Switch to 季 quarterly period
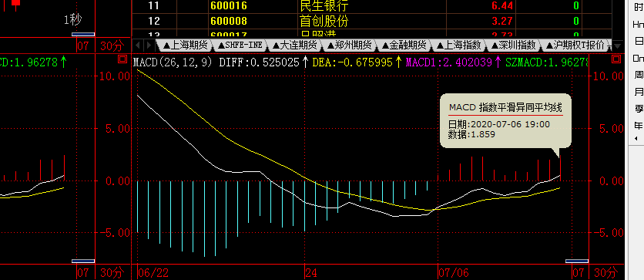 point(639,108)
